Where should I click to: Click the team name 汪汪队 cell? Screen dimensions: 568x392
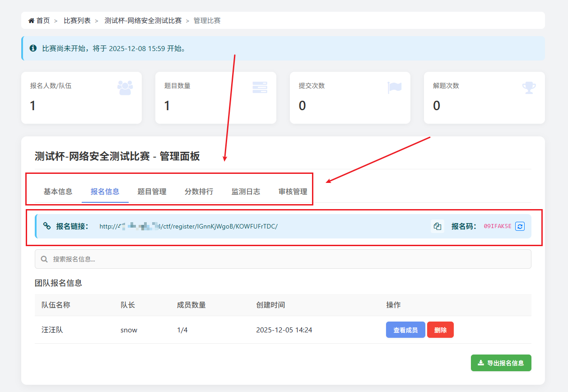(x=52, y=330)
